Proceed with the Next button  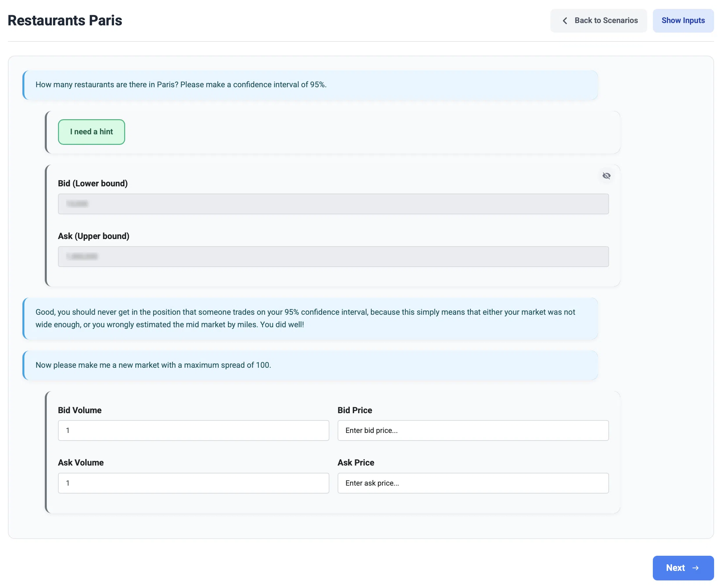click(x=683, y=568)
